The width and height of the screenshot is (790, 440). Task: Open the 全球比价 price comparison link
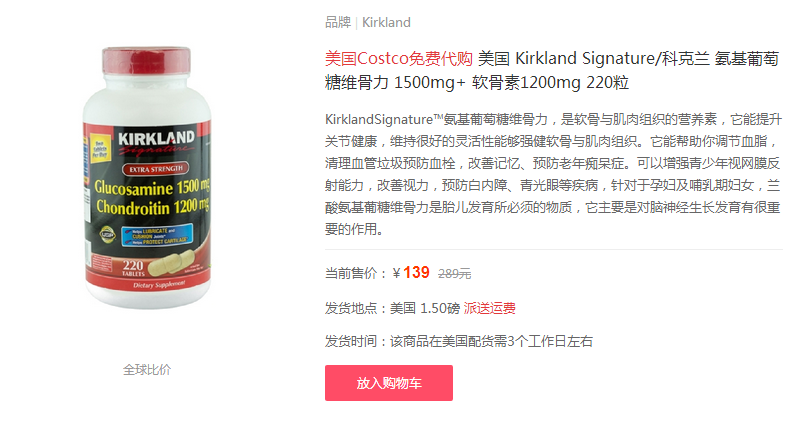click(x=147, y=369)
